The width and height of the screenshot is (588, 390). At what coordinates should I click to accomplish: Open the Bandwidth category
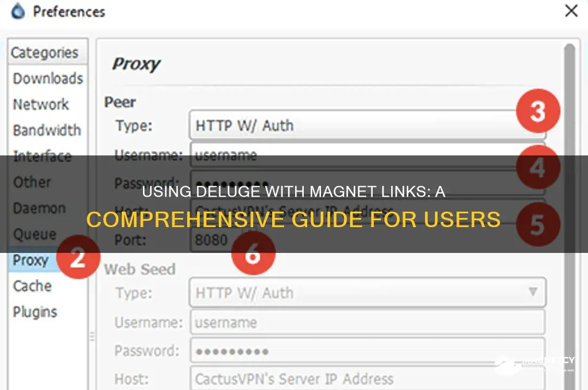click(x=47, y=130)
